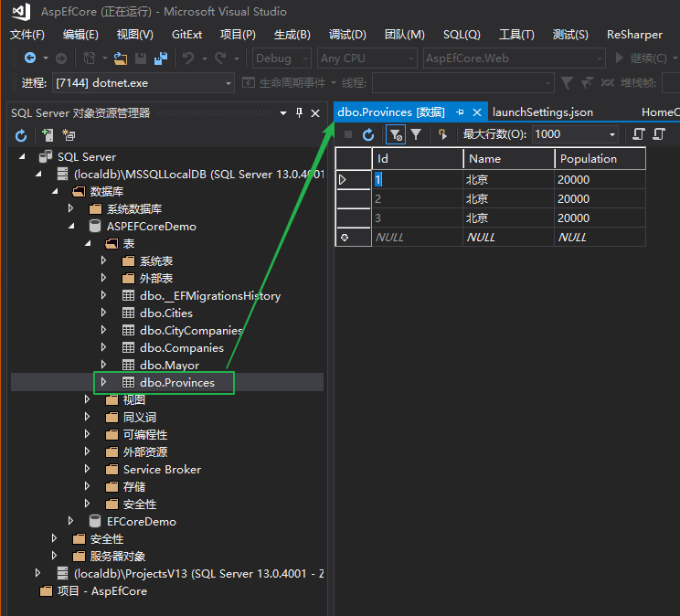
Task: Select the dbo.Mayor table
Action: pos(170,366)
